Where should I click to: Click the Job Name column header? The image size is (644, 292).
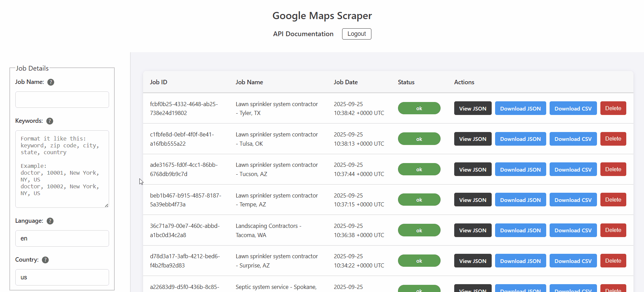249,82
